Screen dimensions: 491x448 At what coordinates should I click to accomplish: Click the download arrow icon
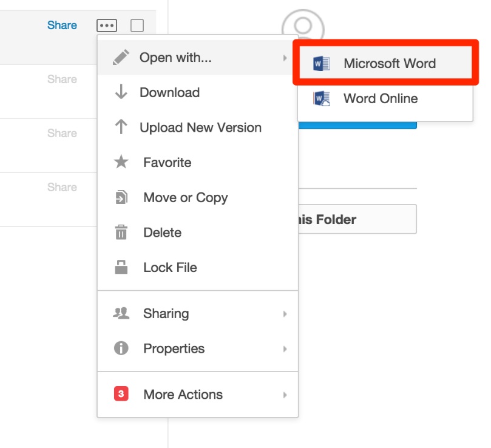(121, 92)
